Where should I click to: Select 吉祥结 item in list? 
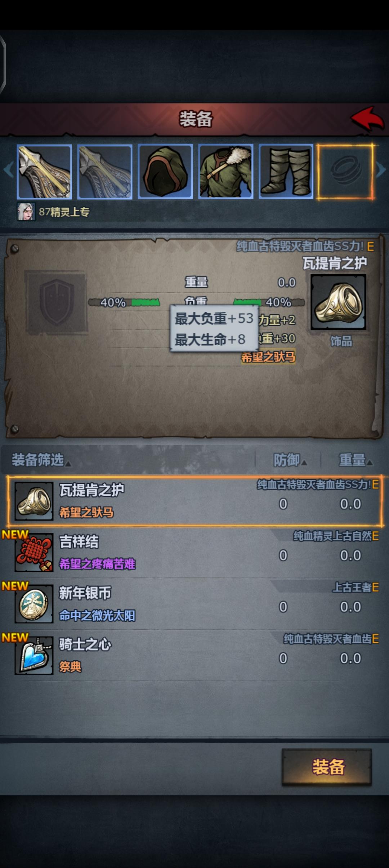pos(194,553)
